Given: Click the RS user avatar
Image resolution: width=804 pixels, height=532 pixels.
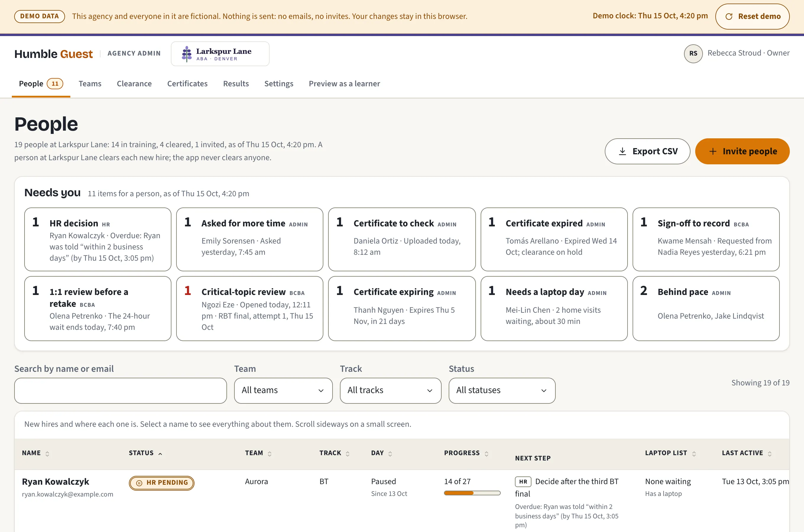Looking at the screenshot, I should pos(693,53).
